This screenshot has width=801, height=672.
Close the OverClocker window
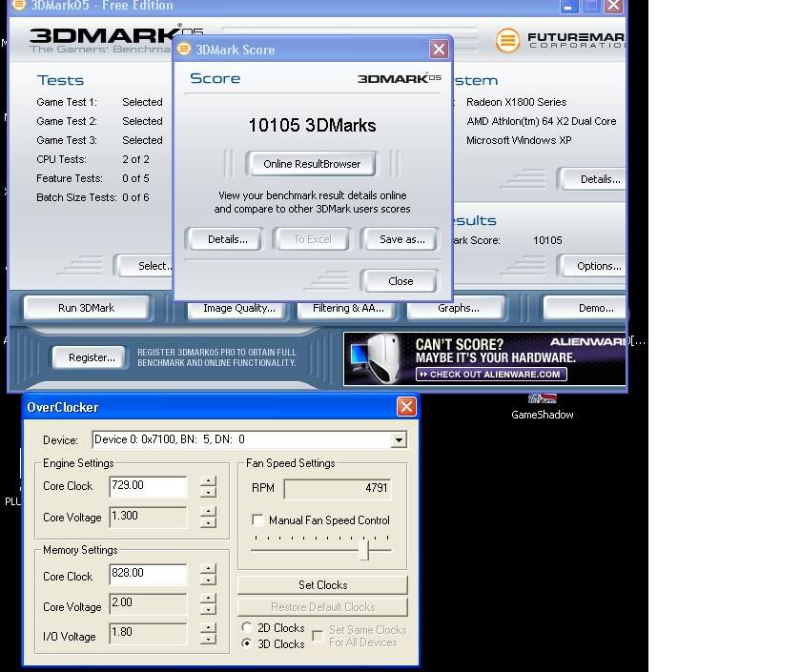click(406, 407)
